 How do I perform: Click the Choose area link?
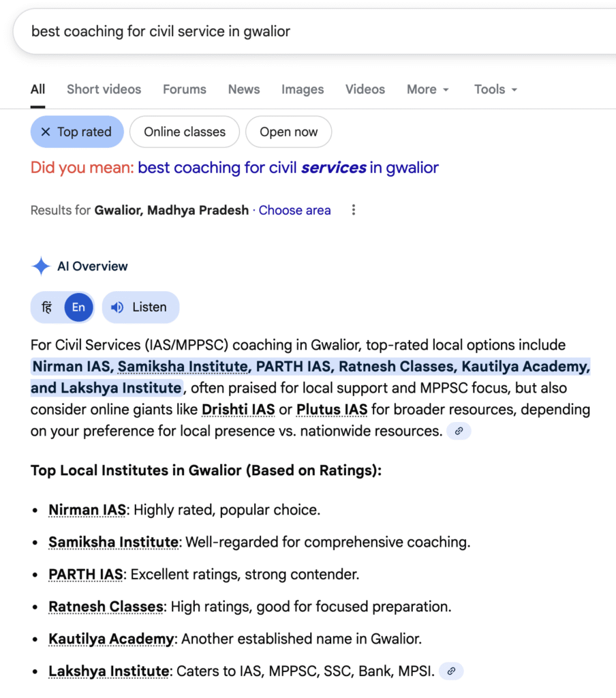coord(294,210)
